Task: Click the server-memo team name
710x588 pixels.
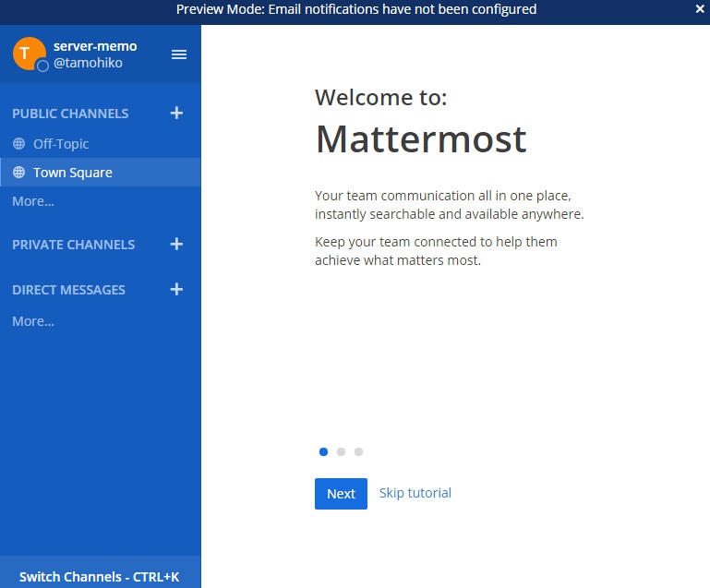Action: [95, 46]
